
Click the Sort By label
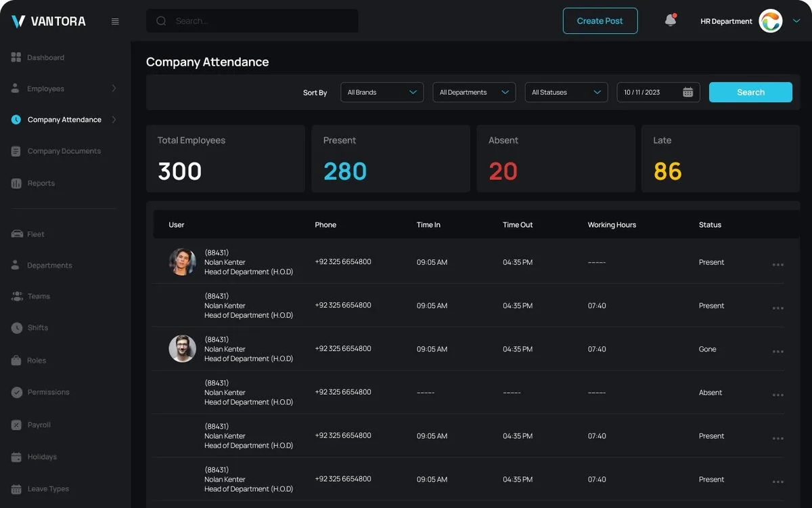(x=315, y=93)
